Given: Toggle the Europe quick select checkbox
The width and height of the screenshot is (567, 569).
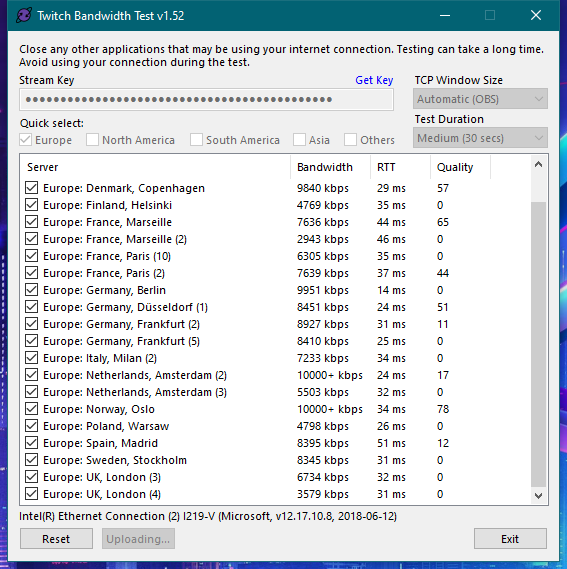Looking at the screenshot, I should coord(25,140).
